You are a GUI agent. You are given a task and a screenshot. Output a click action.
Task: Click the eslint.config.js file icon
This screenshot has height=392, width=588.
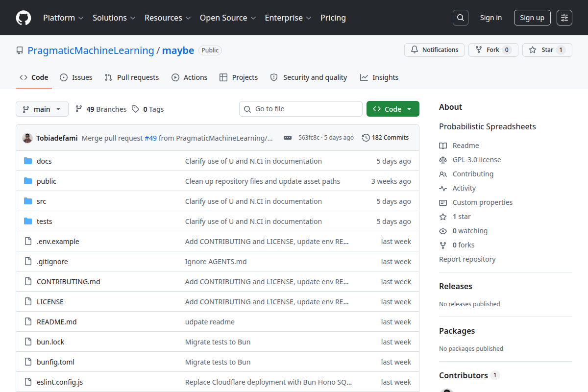(x=28, y=382)
